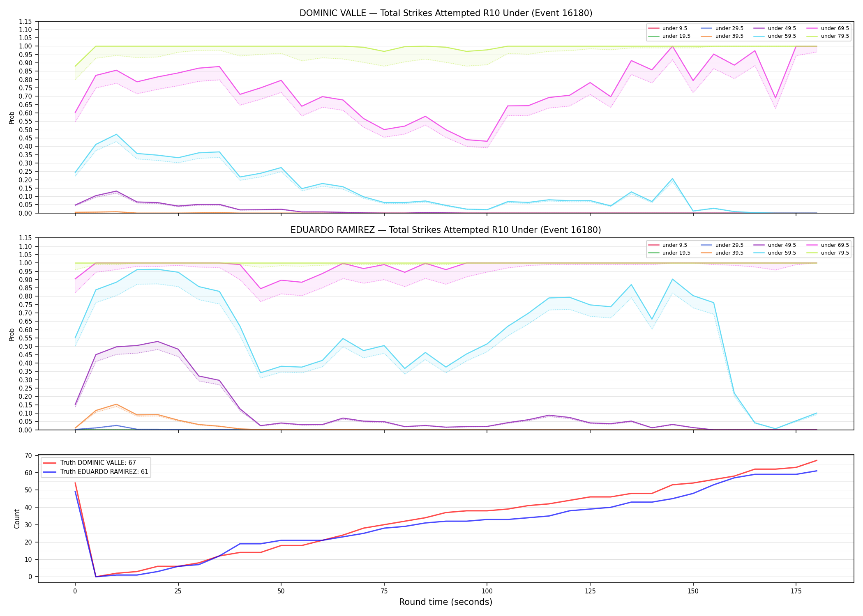This screenshot has height=616, width=863.
Task: Click y-tick '0.75' on Dominic Valle chart
Action: [25, 88]
